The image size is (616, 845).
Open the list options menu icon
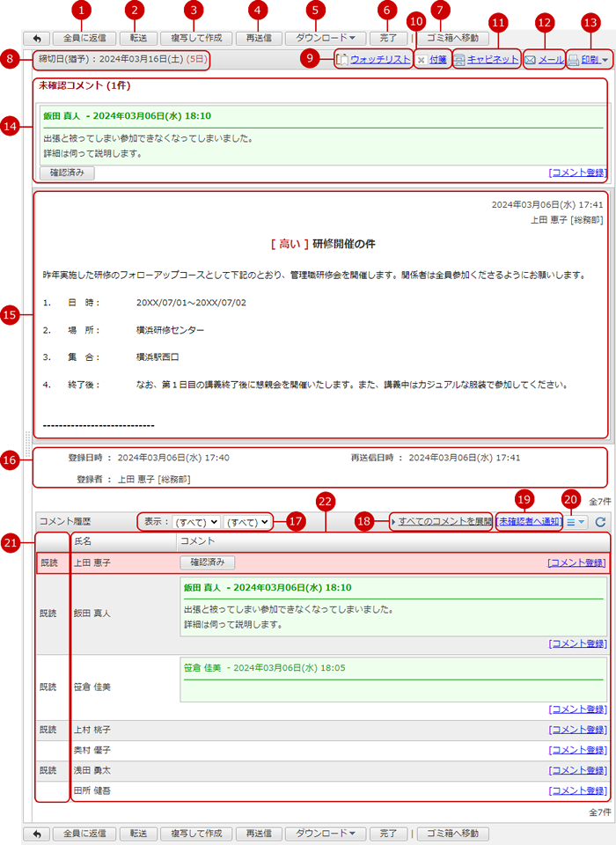click(576, 522)
